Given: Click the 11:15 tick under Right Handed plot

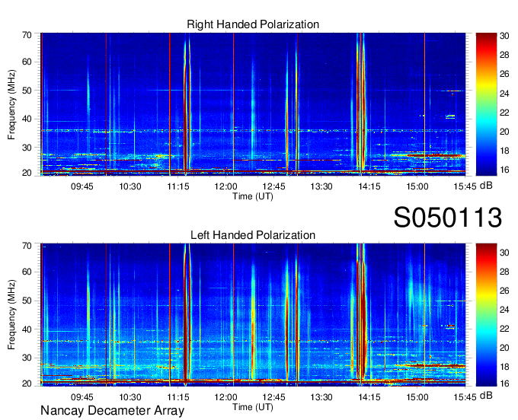Looking at the screenshot, I should [x=178, y=186].
